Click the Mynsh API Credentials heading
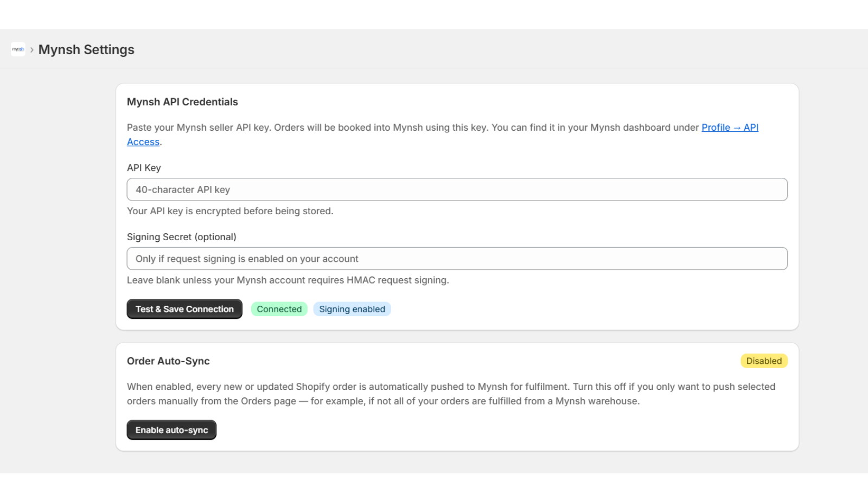The width and height of the screenshot is (868, 488). [182, 102]
